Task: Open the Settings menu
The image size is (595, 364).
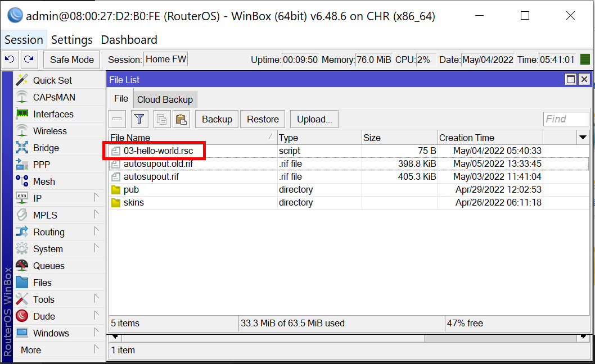Action: coord(71,40)
